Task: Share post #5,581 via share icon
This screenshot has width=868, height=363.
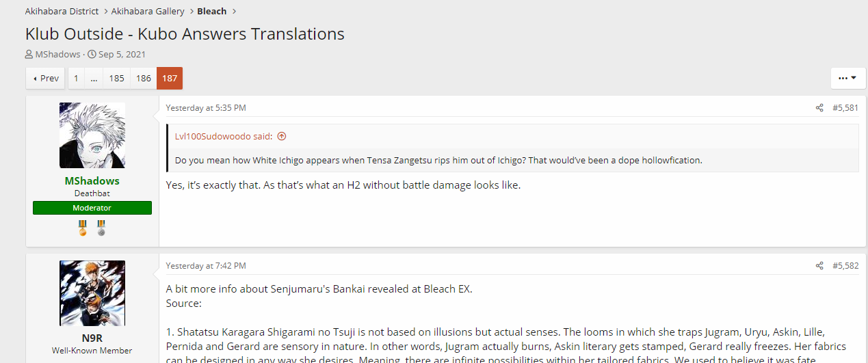Action: (819, 108)
